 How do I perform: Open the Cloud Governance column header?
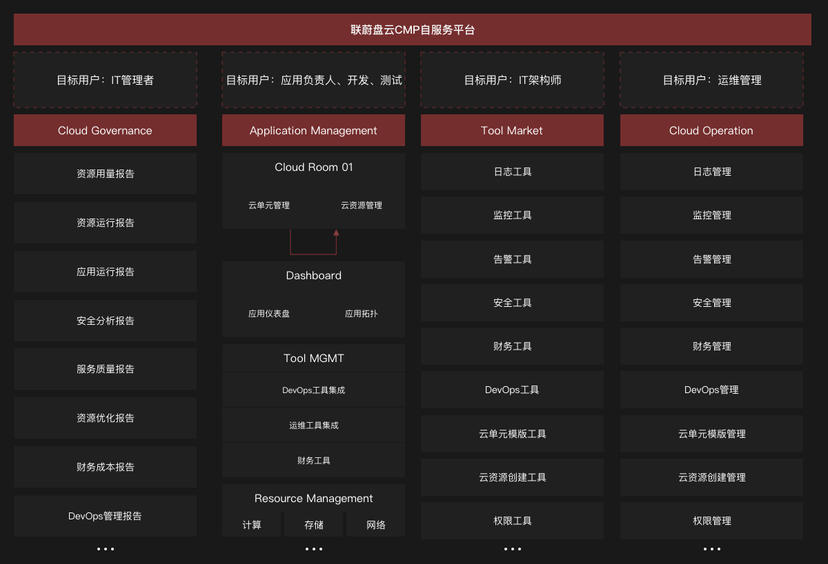click(x=105, y=130)
